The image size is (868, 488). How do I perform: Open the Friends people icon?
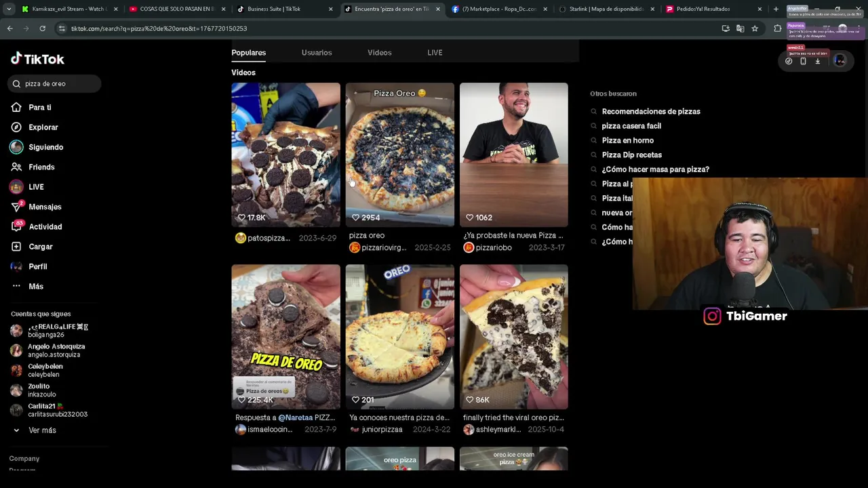tap(16, 167)
